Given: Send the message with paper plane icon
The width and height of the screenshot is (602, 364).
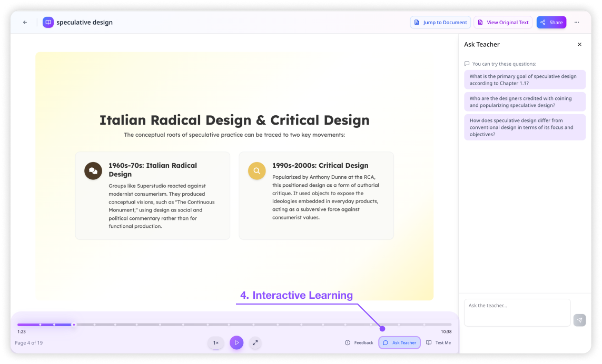Looking at the screenshot, I should [x=579, y=320].
